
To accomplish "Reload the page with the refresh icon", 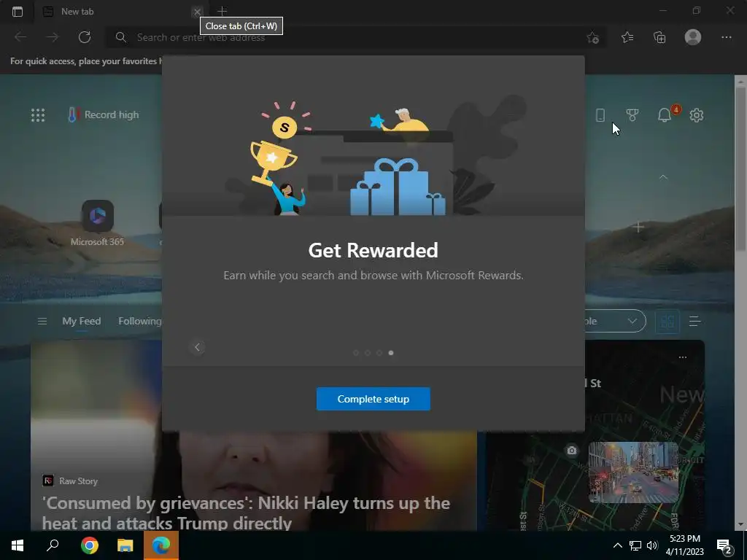I will tap(85, 37).
